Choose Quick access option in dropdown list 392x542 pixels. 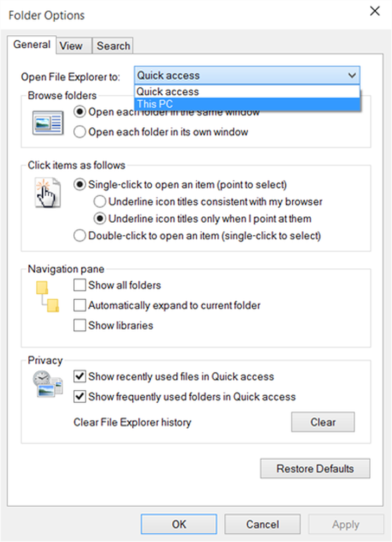tap(247, 92)
